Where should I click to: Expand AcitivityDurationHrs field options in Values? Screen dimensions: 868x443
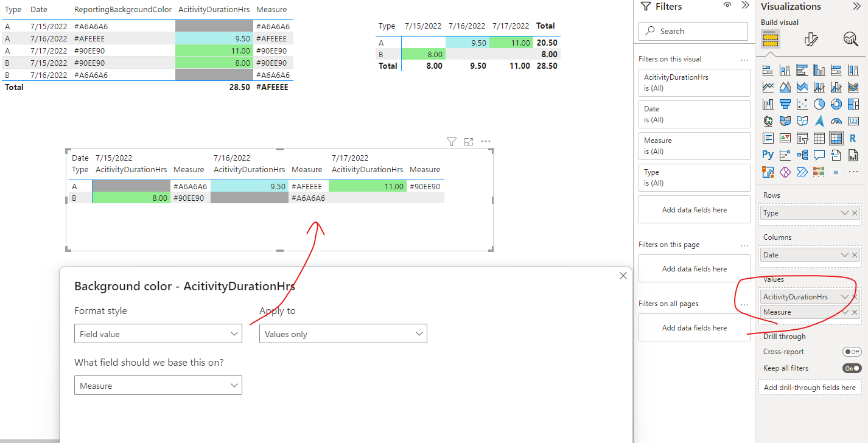pos(845,297)
